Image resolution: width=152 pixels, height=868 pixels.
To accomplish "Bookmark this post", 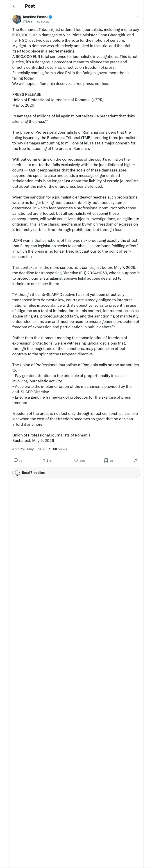I will 106,460.
